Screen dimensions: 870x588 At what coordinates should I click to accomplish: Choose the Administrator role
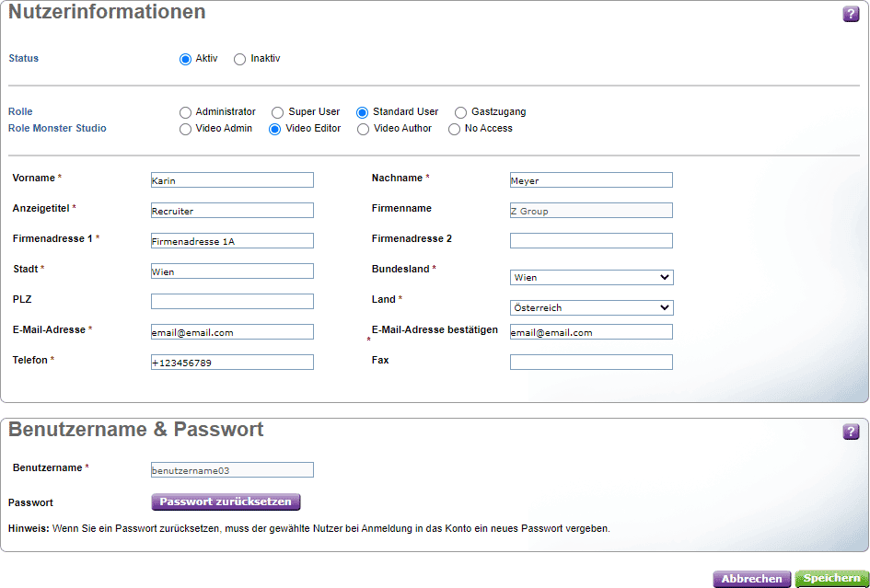pos(185,112)
